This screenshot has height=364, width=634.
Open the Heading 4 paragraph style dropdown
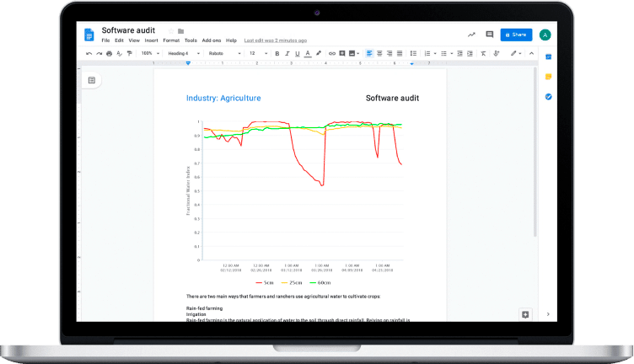click(184, 53)
